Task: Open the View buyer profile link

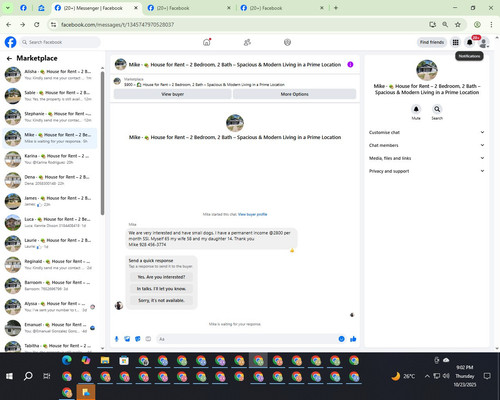Action: 253,214
